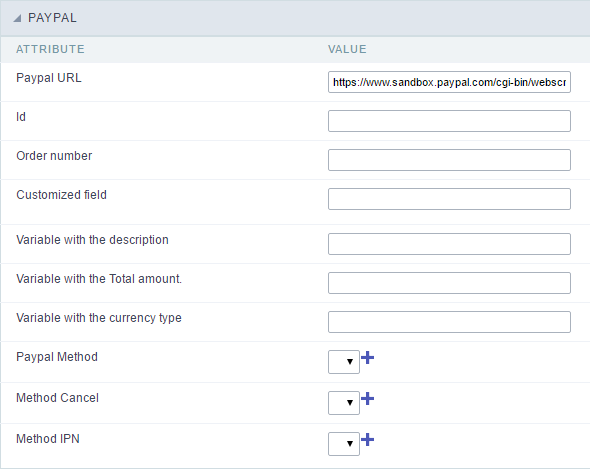This screenshot has width=590, height=469.
Task: Click Variable with the description label
Action: (92, 240)
